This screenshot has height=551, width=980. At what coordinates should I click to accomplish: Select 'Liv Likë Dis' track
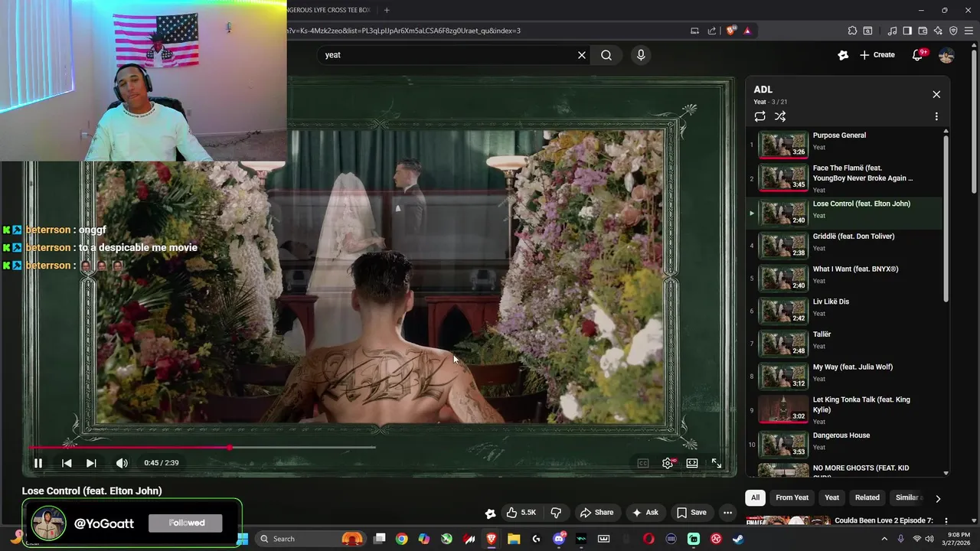844,311
